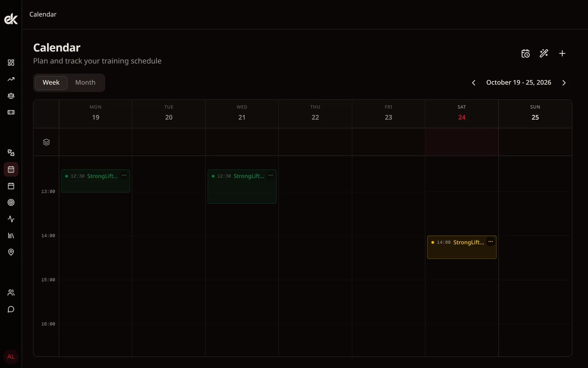Open the dumbbell workouts icon
This screenshot has height=368, width=588.
tap(11, 153)
